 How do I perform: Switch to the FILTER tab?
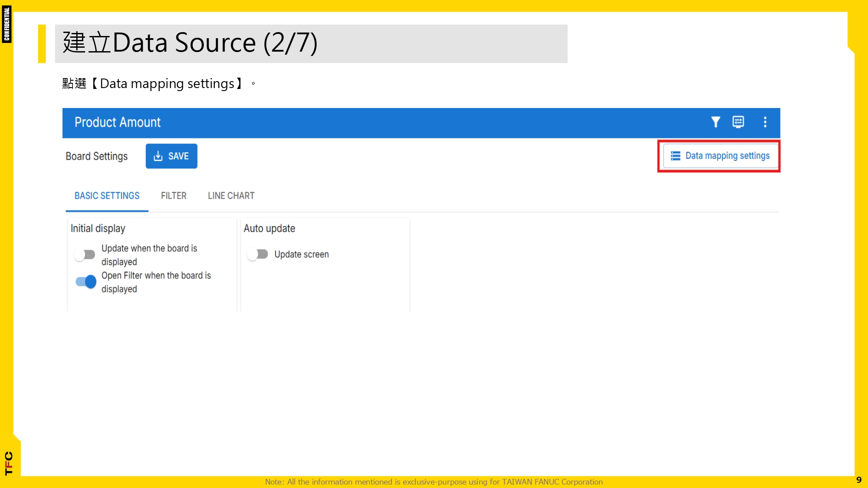coord(174,196)
